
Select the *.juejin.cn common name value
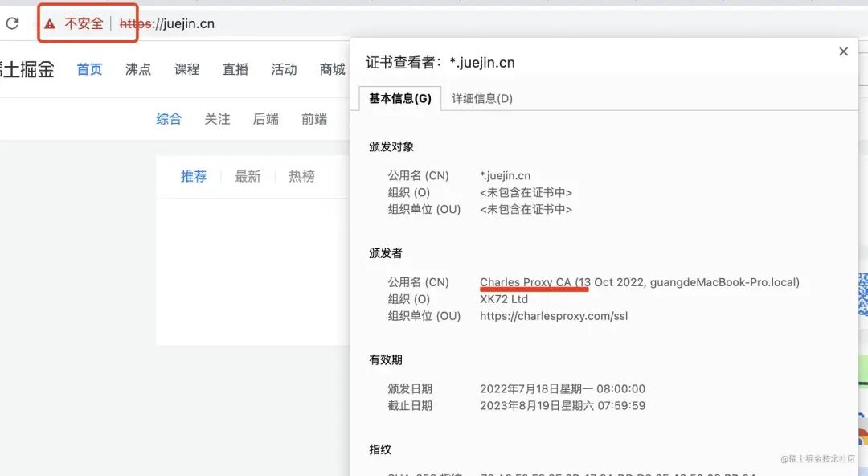(506, 175)
